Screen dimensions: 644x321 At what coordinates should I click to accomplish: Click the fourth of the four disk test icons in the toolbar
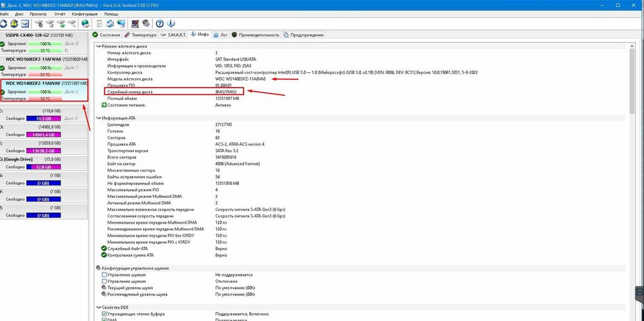[x=72, y=23]
